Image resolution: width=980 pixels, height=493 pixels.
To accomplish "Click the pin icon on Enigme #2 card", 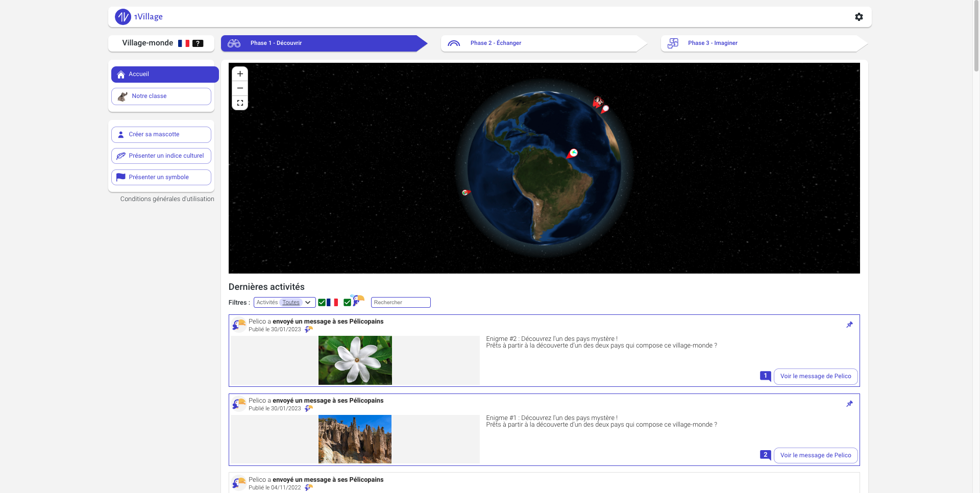I will (849, 325).
